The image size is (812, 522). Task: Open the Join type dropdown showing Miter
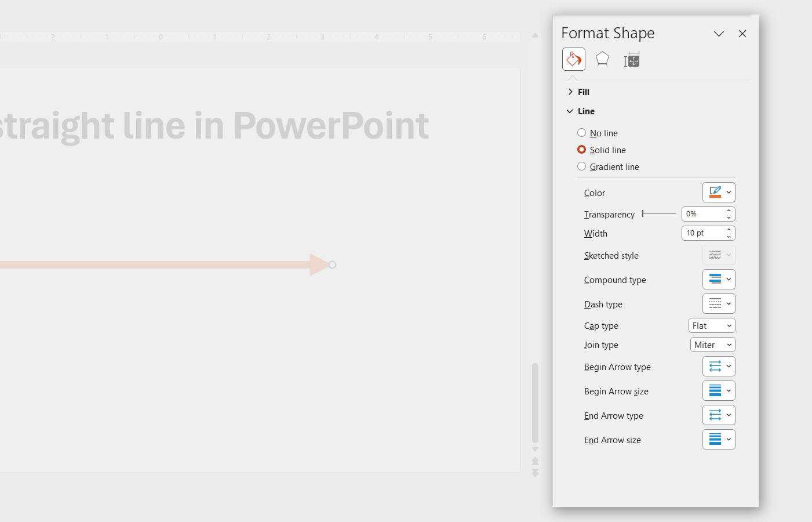(712, 344)
